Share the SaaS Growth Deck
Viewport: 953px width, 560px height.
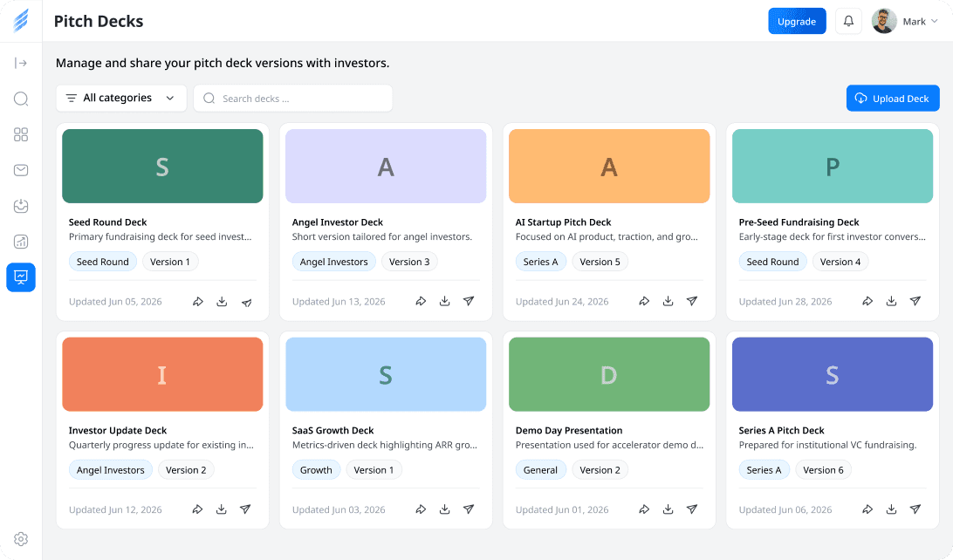coord(421,509)
